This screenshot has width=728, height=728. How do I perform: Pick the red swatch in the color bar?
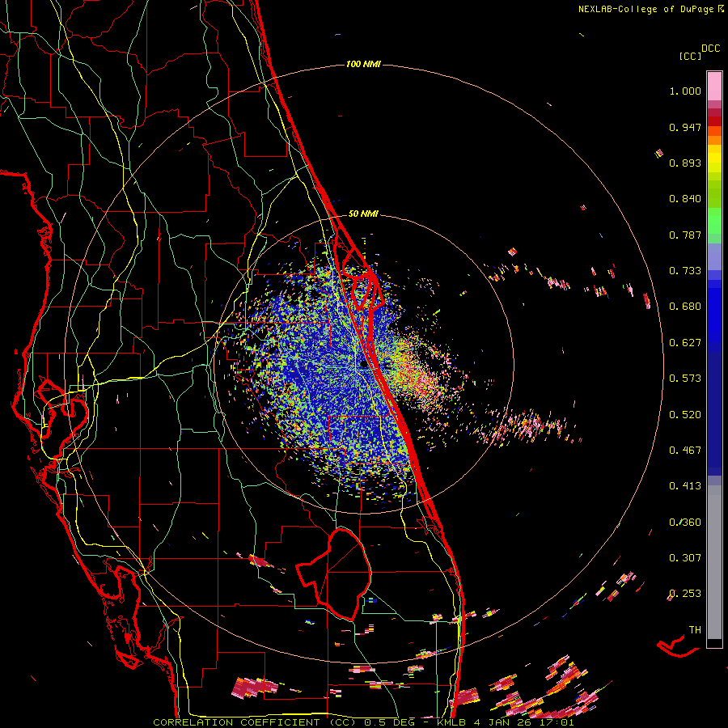coord(714,121)
